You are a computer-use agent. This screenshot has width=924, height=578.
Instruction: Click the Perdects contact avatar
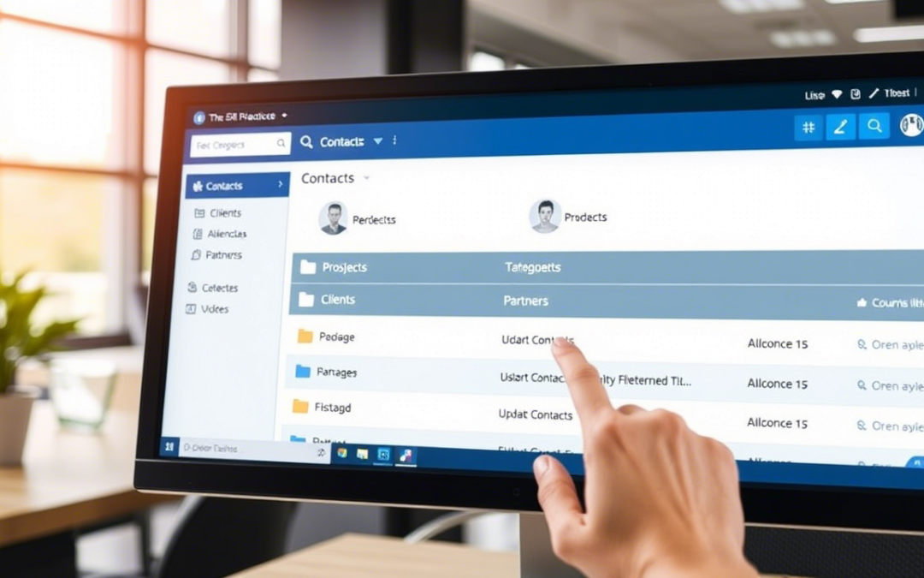(333, 217)
